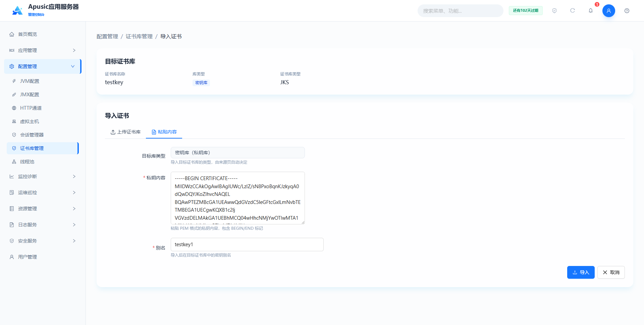
Task: Click the 导入 button
Action: pos(581,272)
